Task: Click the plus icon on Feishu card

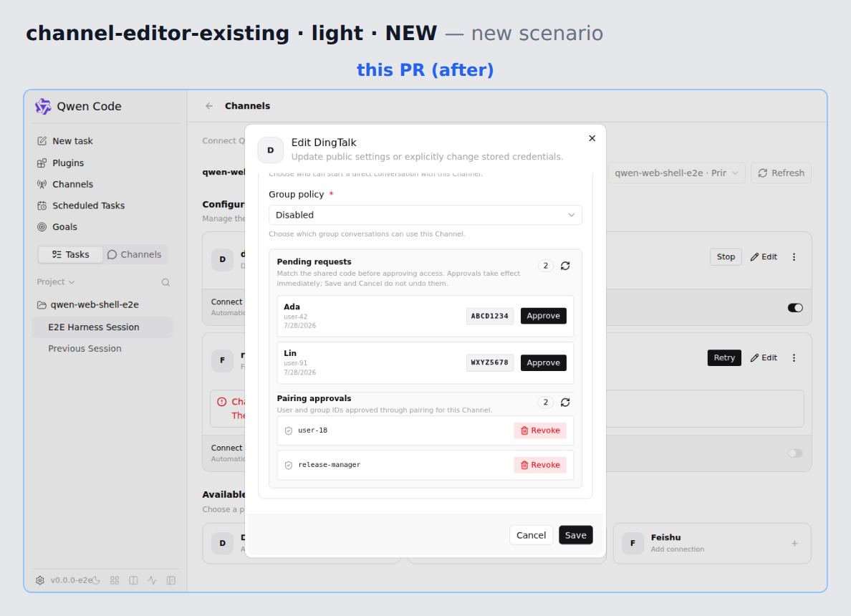Action: 794,543
